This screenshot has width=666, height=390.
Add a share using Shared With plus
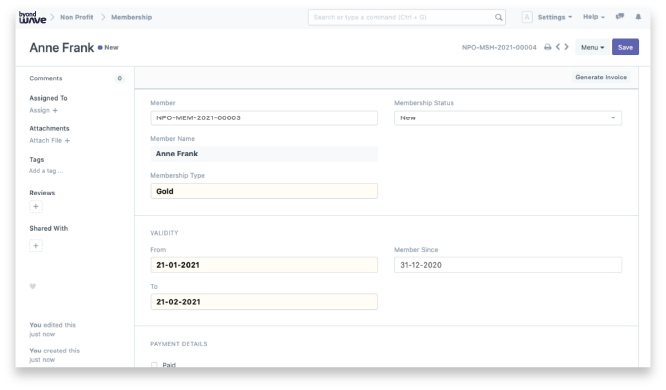point(36,246)
